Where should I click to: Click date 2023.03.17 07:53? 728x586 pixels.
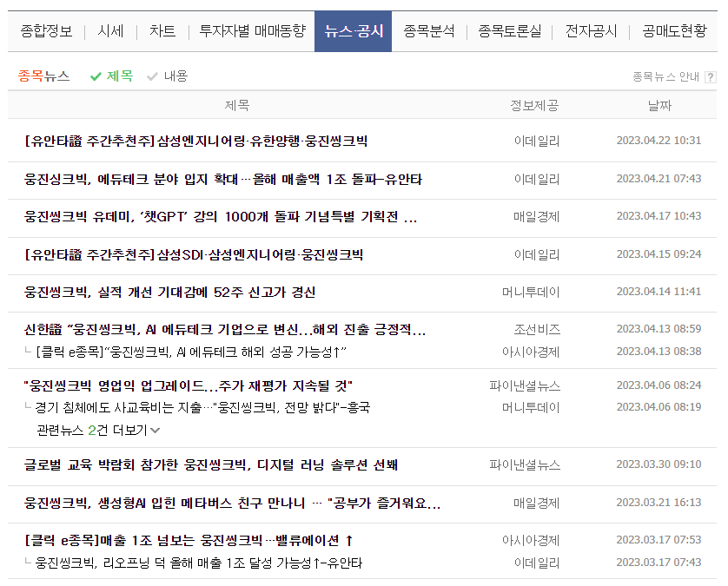[659, 540]
